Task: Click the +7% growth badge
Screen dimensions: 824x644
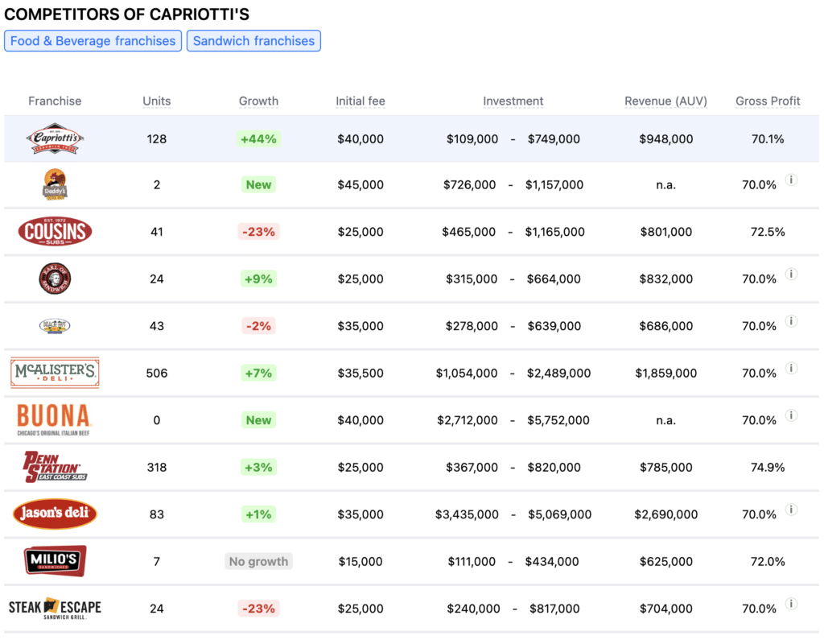Action: pos(258,373)
